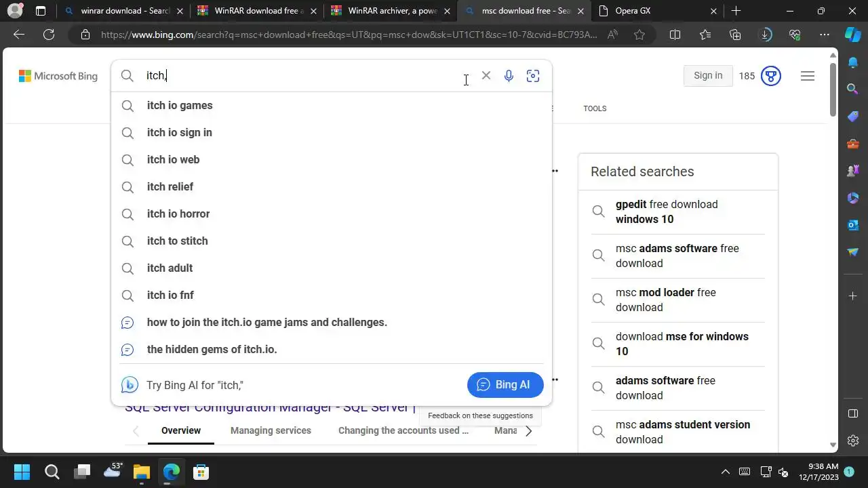This screenshot has height=488, width=868.
Task: Open Edge Settings and more menu
Action: click(825, 35)
